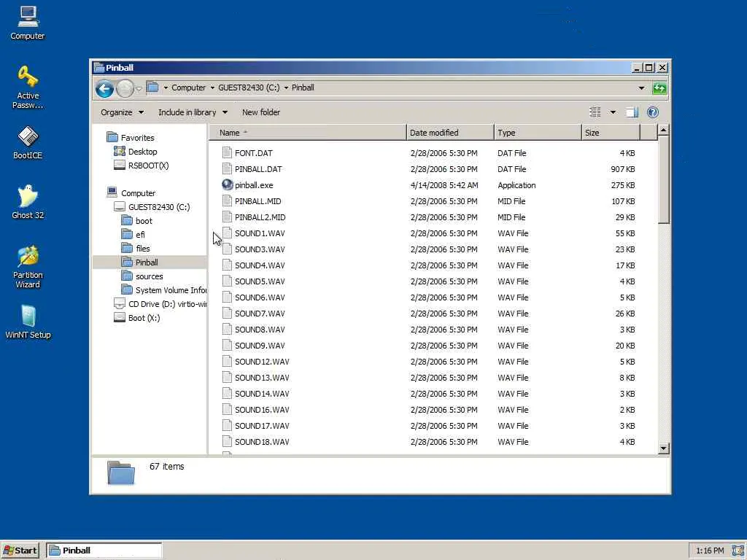Select the WinNT Setup desktop icon
Screen dimensions: 747x560
click(x=28, y=322)
